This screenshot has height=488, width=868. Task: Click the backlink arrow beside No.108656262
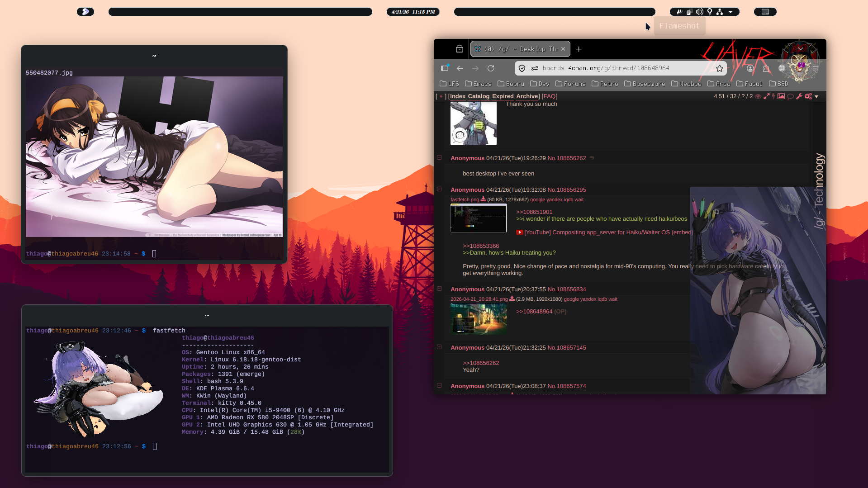tap(592, 158)
